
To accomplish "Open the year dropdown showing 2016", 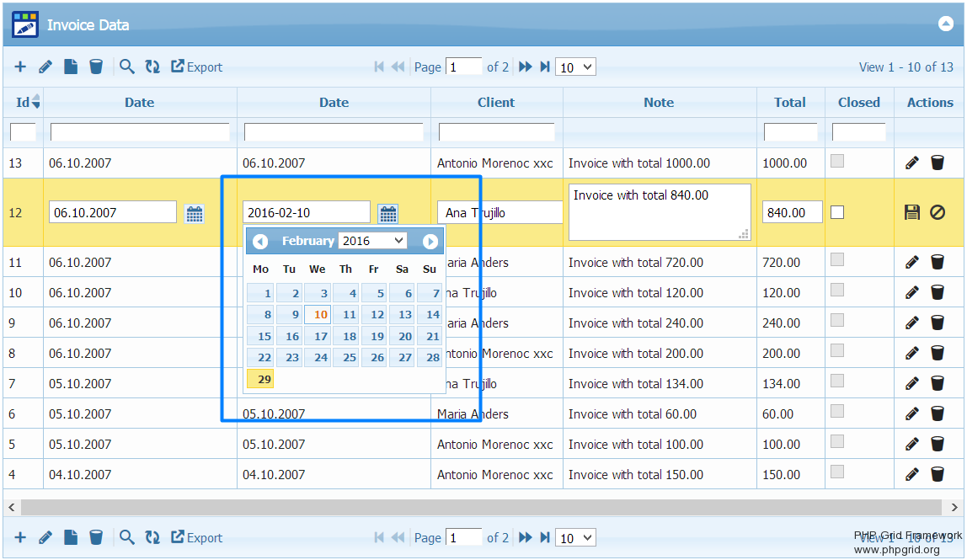I will [x=372, y=241].
